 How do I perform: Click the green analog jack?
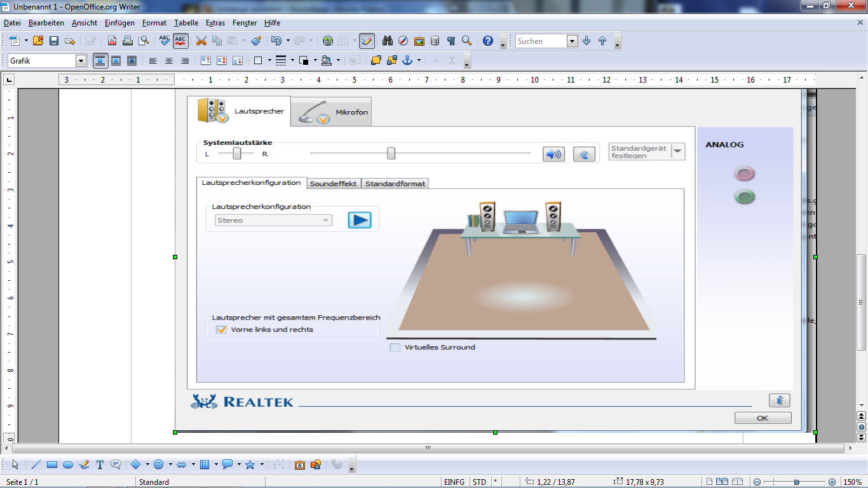click(744, 197)
